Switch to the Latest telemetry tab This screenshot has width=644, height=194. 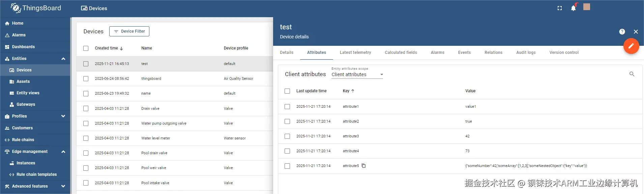coord(355,53)
